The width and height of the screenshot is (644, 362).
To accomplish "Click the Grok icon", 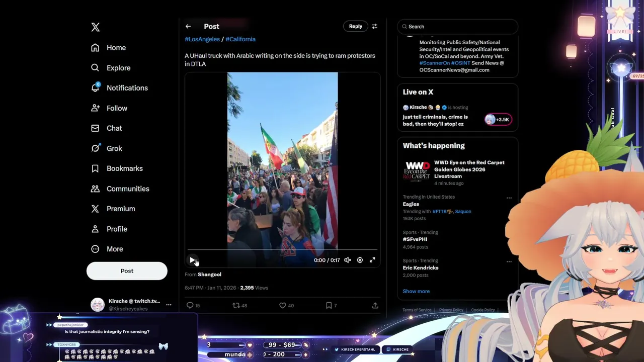I will tap(95, 148).
